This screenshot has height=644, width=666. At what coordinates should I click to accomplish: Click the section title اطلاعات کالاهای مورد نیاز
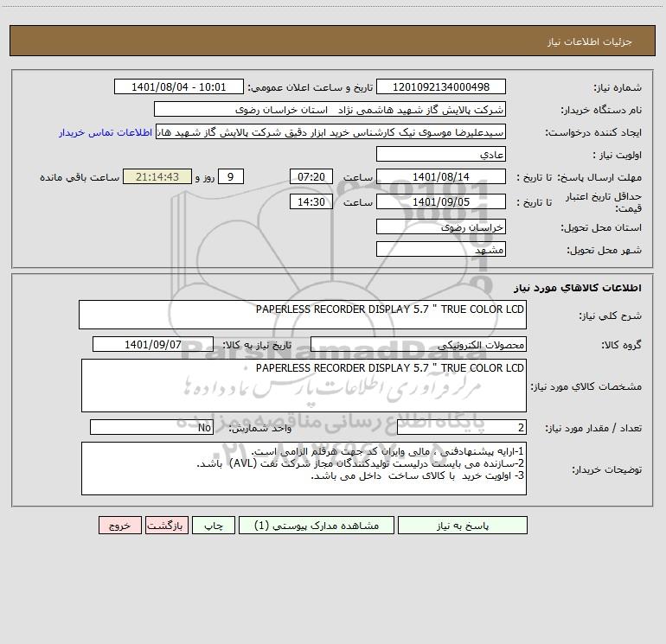coord(578,288)
